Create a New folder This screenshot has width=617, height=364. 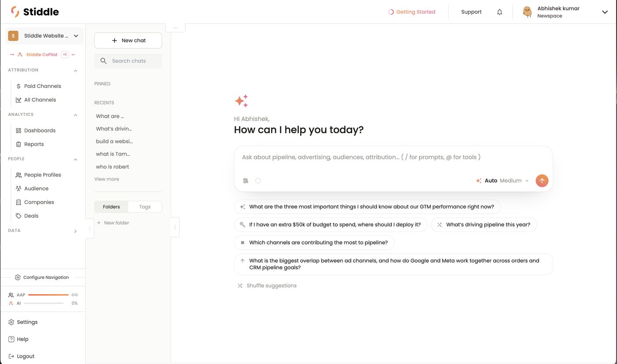[x=113, y=223]
